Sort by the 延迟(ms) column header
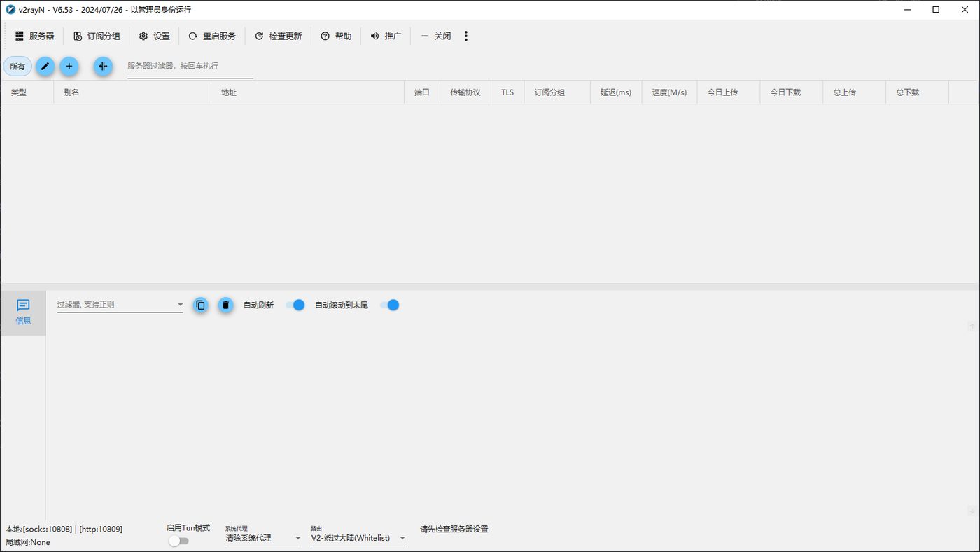Viewport: 980px width, 552px height. 616,92
